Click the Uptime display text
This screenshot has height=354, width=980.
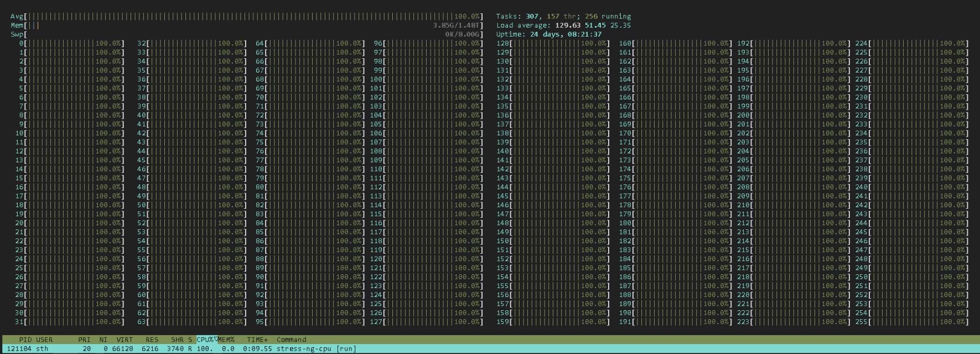548,34
